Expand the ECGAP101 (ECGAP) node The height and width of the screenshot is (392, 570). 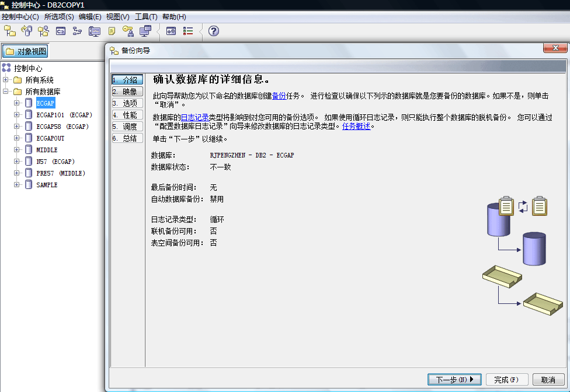[16, 115]
